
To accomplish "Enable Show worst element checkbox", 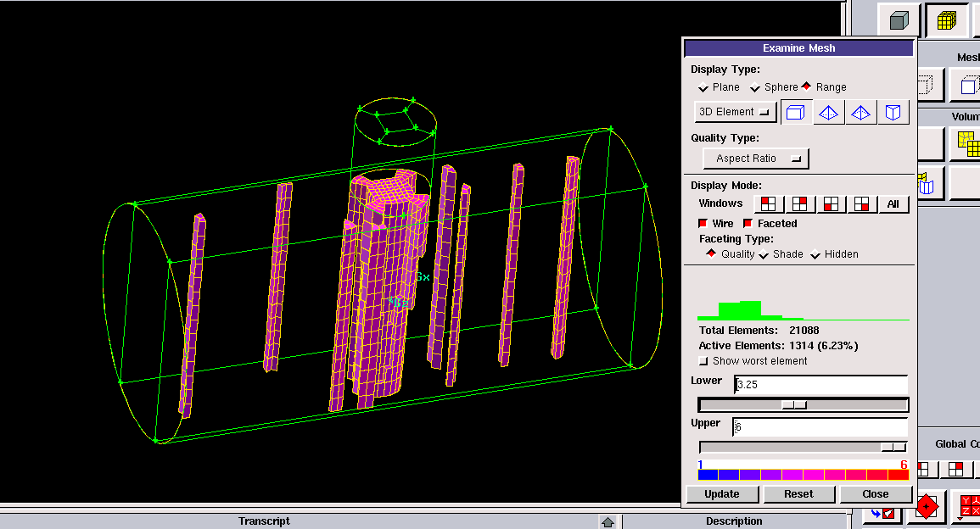I will 703,361.
